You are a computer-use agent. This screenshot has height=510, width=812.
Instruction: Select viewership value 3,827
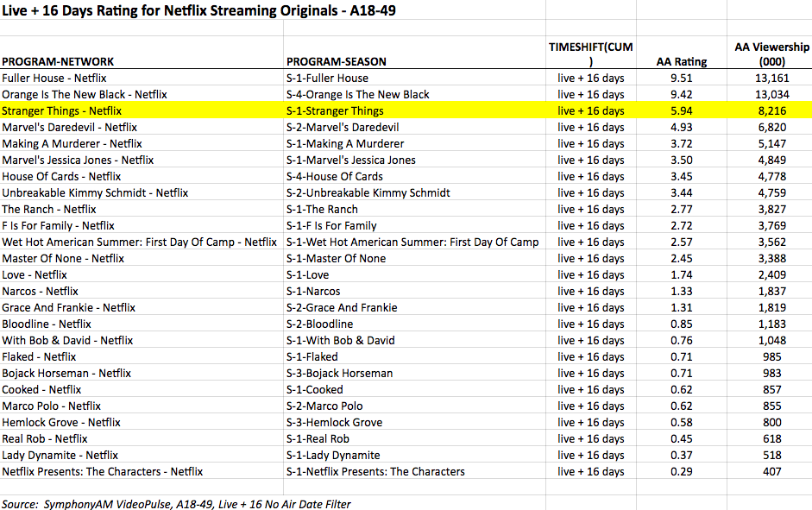click(771, 209)
